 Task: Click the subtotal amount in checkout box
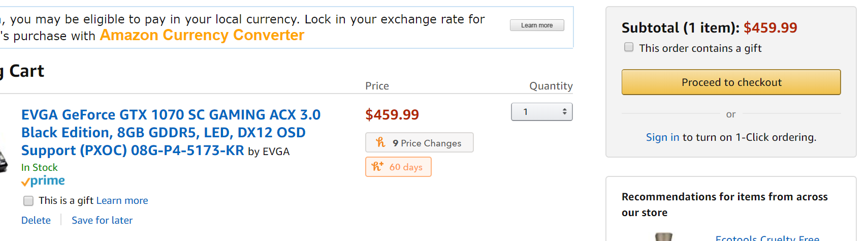tap(770, 28)
